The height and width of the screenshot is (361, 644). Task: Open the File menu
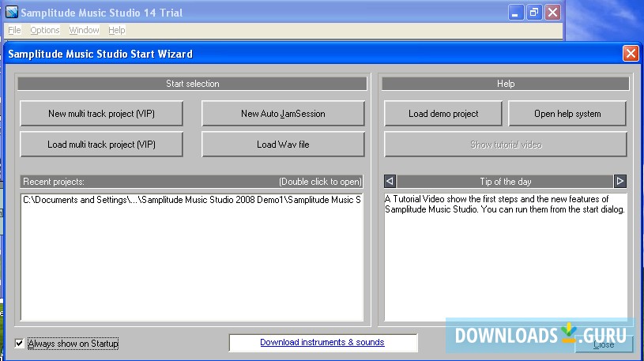14,30
